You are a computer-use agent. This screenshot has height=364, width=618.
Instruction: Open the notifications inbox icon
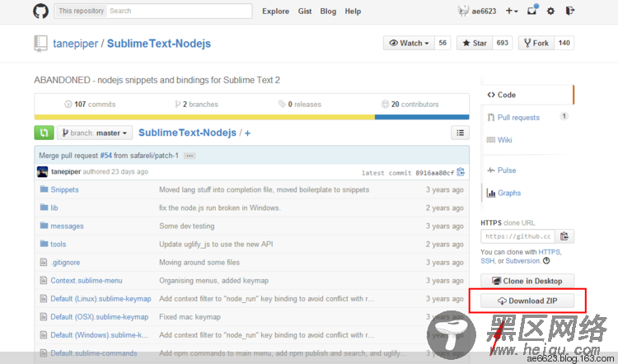532,10
